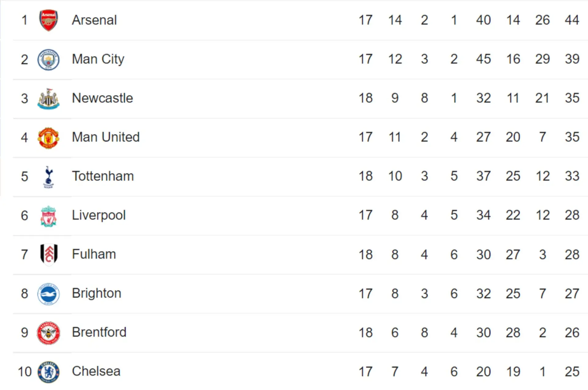Select the Liverpool team name
588x390 pixels.
99,215
